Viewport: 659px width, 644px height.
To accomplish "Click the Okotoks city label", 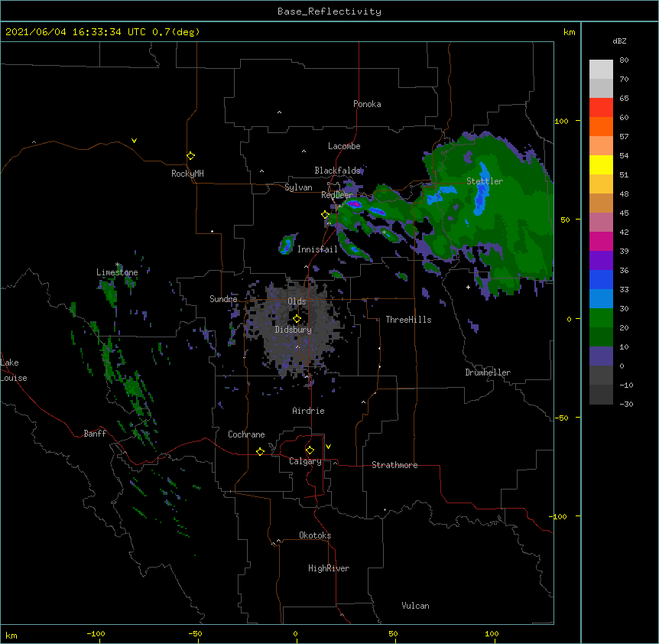I will 315,535.
